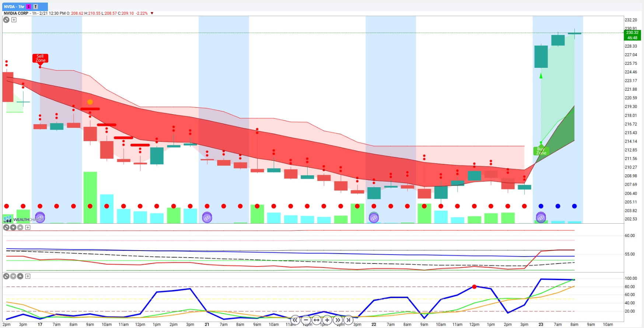Click the plus icon in the main price pane

coord(14,20)
